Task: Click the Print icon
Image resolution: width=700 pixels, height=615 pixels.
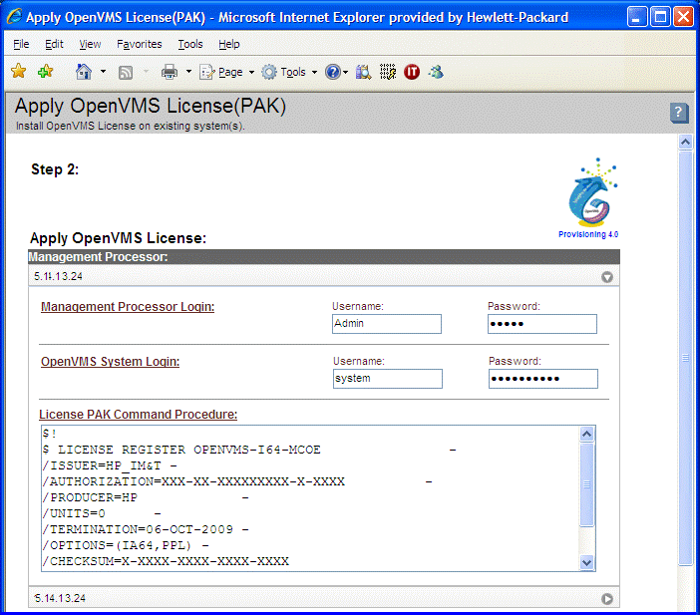Action: coord(170,72)
